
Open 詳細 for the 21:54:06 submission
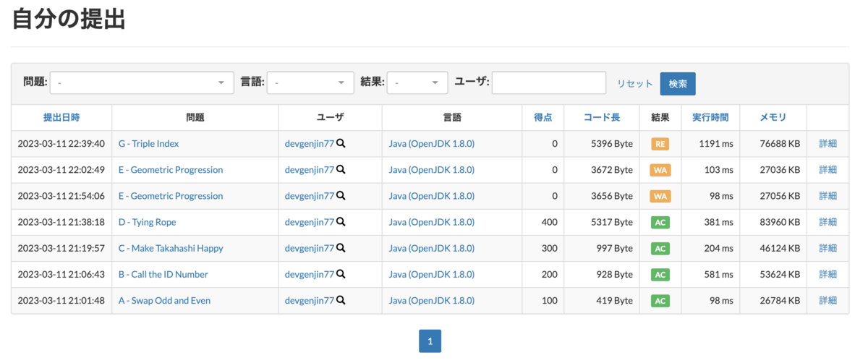coord(827,196)
